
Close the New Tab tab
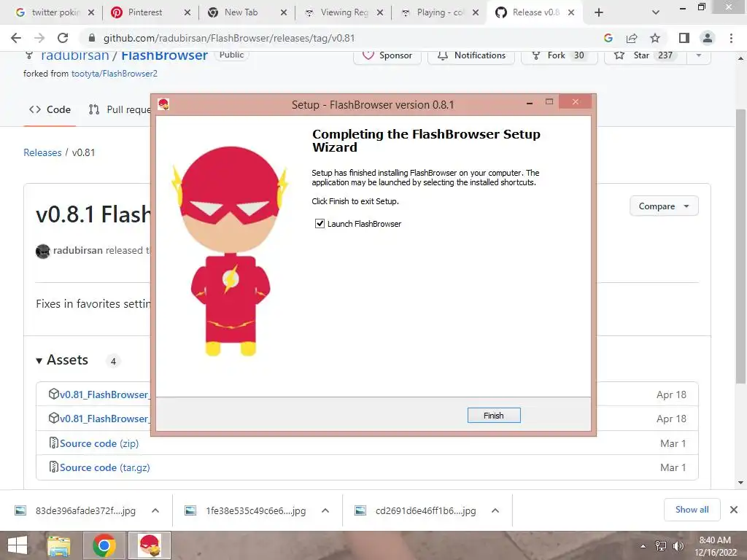(x=284, y=13)
